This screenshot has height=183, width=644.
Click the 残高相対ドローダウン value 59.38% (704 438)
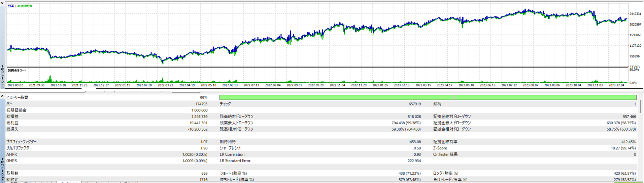coord(406,129)
